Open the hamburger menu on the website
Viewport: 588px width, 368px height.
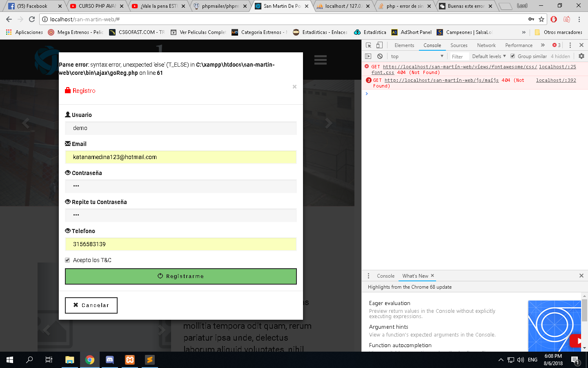point(320,60)
